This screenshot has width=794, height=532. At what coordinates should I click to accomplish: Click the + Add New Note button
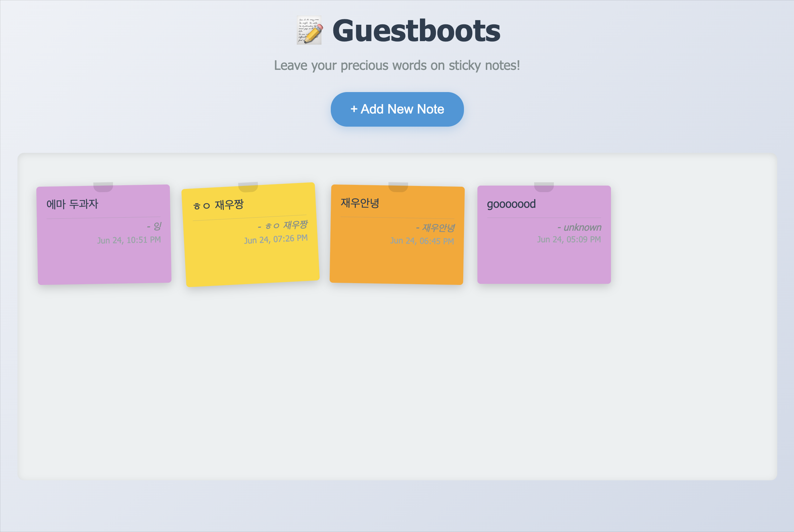coord(397,109)
